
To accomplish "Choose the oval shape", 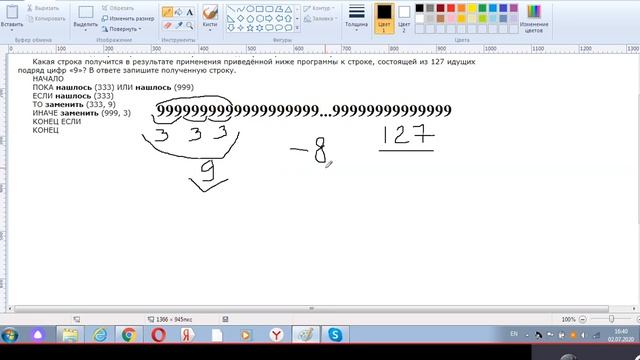I will [250, 9].
